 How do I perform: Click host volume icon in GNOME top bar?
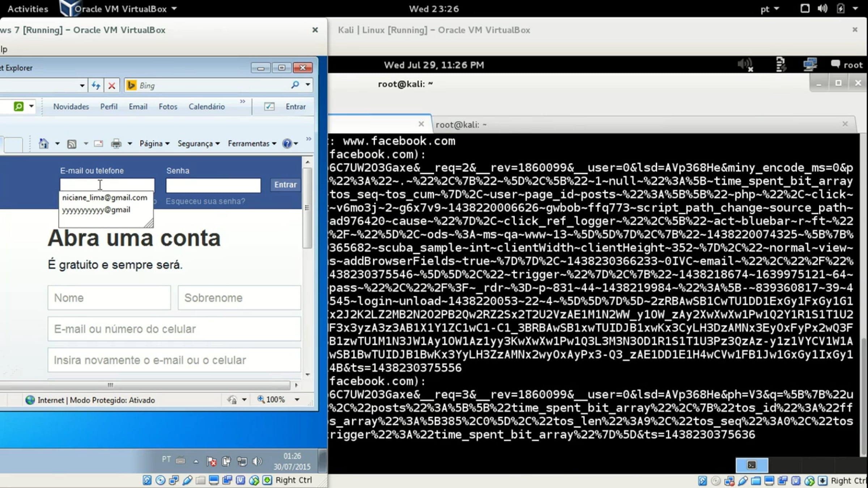tap(822, 8)
